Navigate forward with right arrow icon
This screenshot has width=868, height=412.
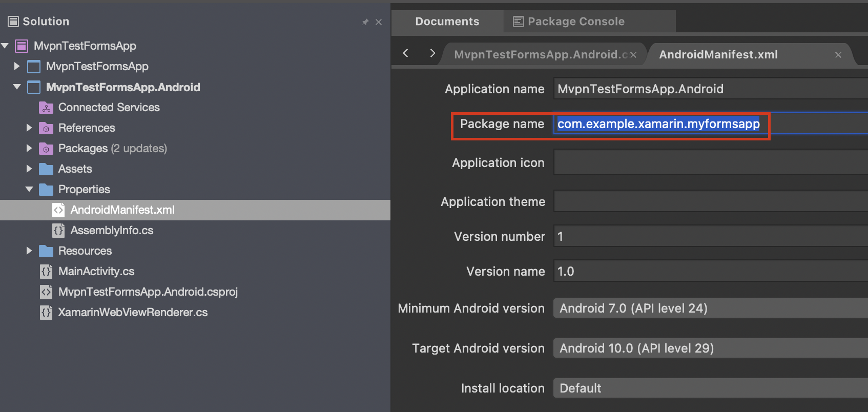432,53
